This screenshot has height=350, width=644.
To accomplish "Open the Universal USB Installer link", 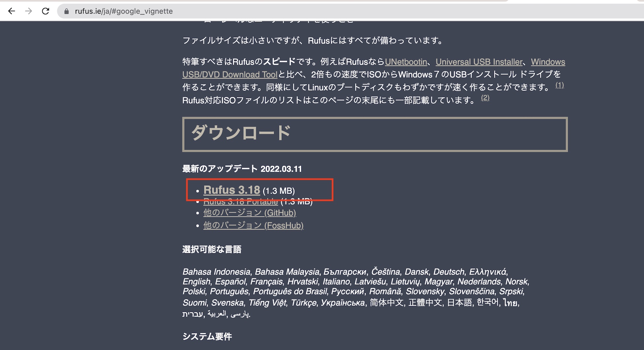I will coord(479,62).
